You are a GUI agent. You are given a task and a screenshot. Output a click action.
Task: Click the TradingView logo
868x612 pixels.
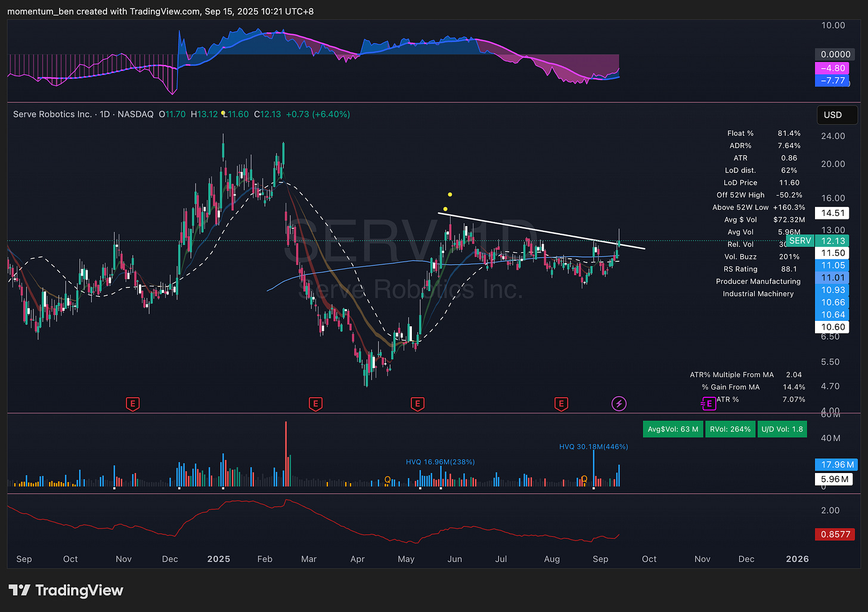(66, 591)
